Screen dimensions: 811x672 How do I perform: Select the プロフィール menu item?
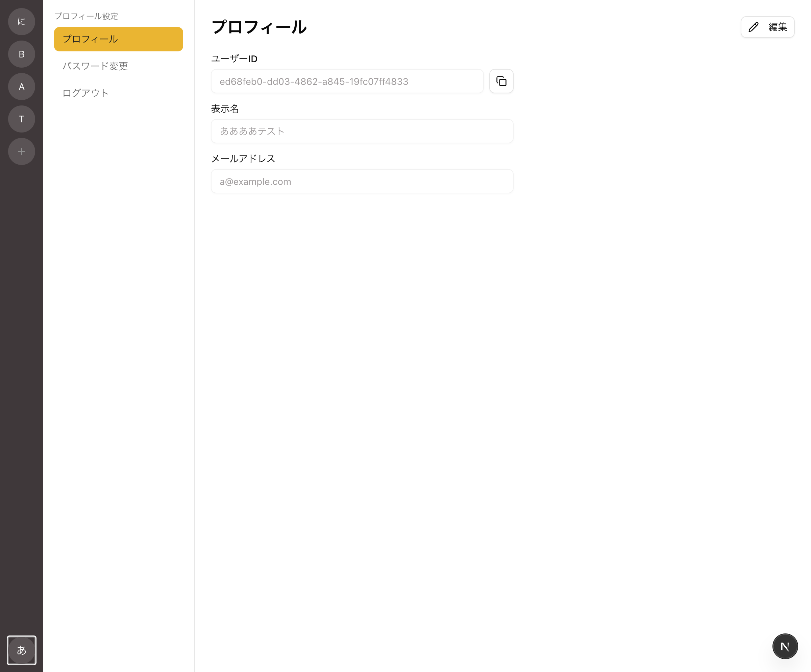pos(119,39)
